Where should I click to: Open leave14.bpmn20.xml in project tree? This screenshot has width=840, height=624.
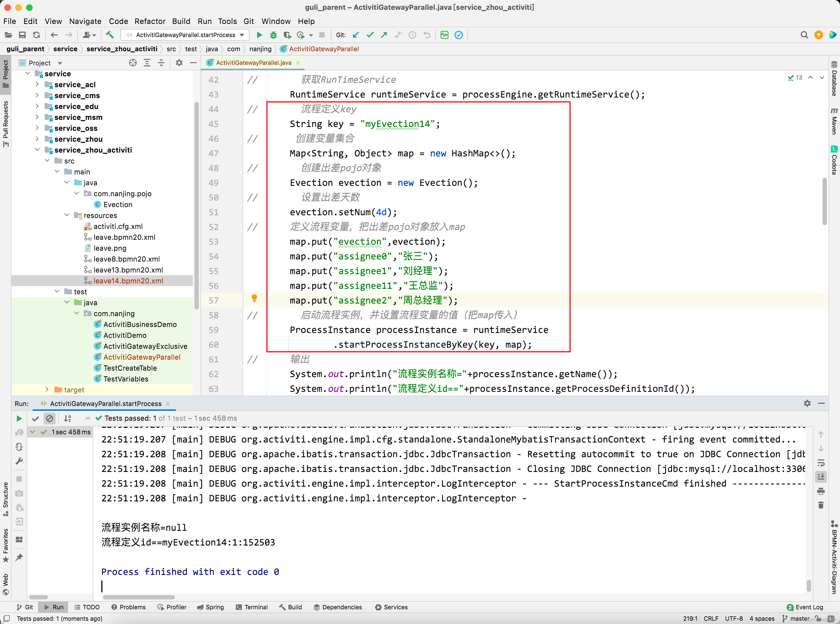pos(128,281)
